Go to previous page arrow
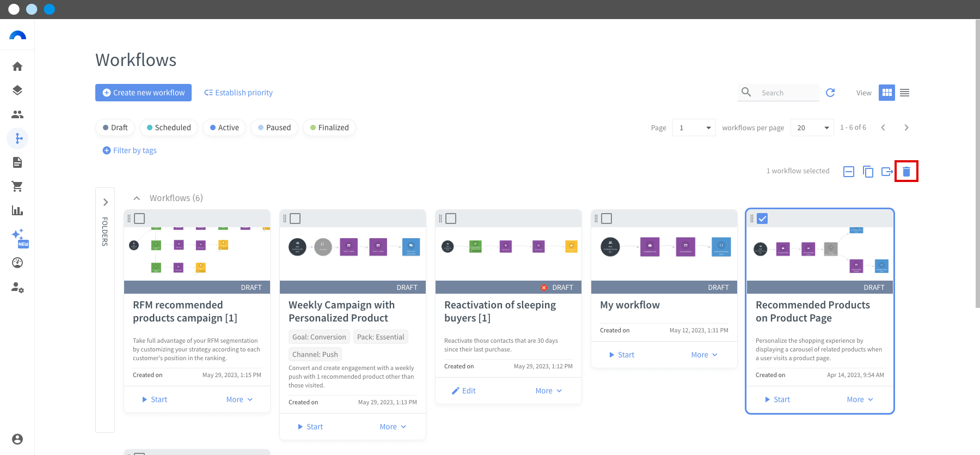Image resolution: width=980 pixels, height=455 pixels. click(883, 128)
